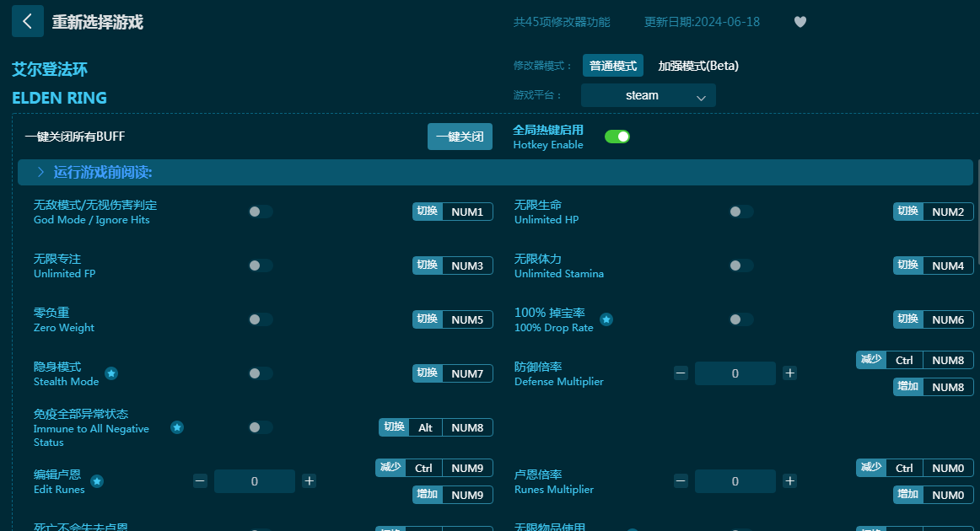
Task: Activate the 100% Drop Rate toggle
Action: [741, 319]
